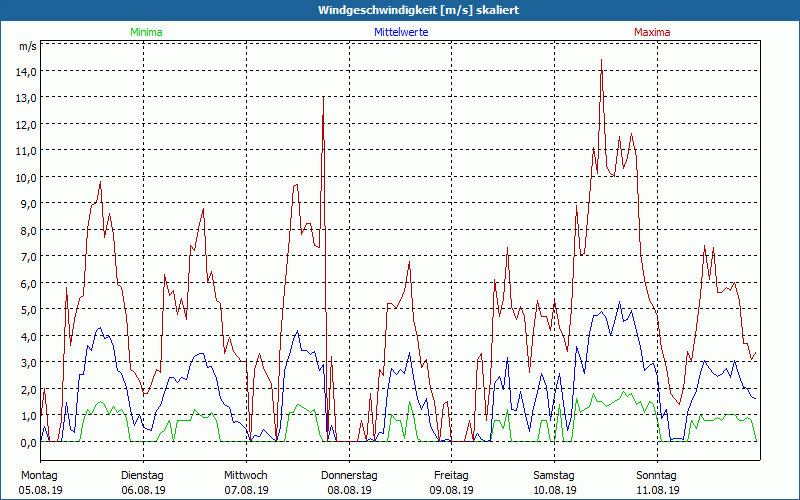Screen dimensions: 800x500
Task: Click the 08.08.19 date label
Action: 349,490
